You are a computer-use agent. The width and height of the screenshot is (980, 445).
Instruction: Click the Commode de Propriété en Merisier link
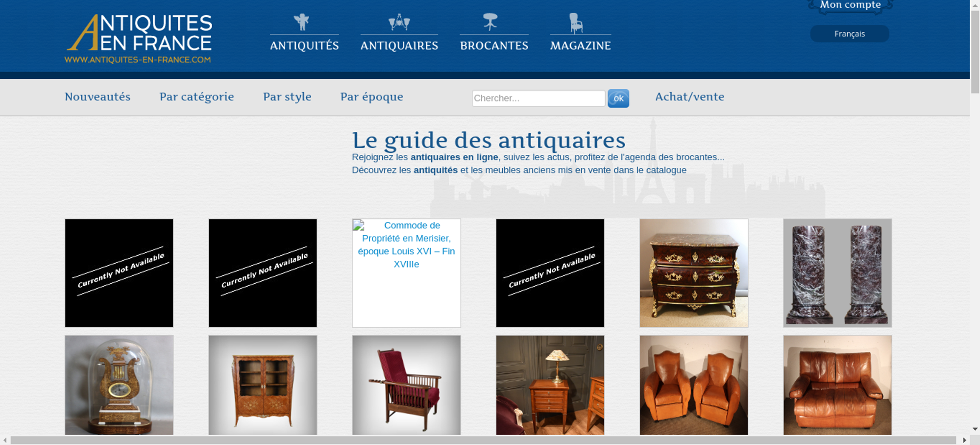406,245
